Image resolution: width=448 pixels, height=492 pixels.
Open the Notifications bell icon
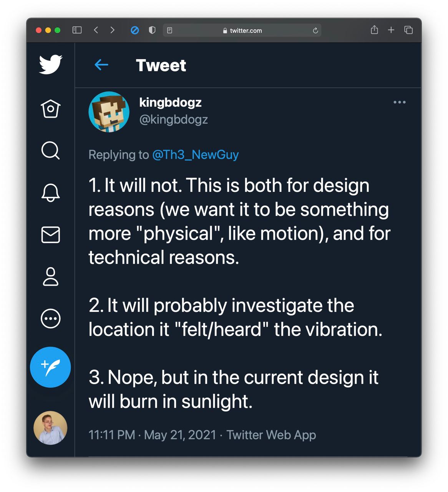(50, 193)
